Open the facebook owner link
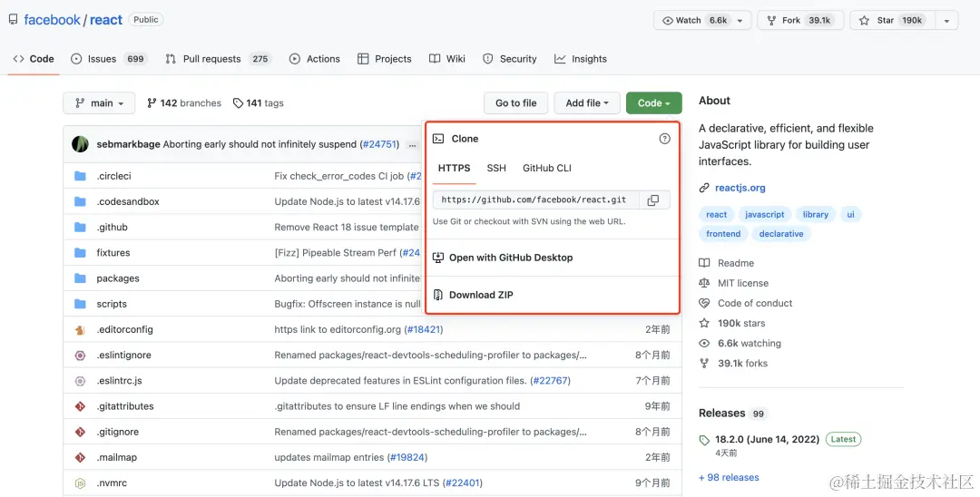The width and height of the screenshot is (980, 497). pos(52,20)
